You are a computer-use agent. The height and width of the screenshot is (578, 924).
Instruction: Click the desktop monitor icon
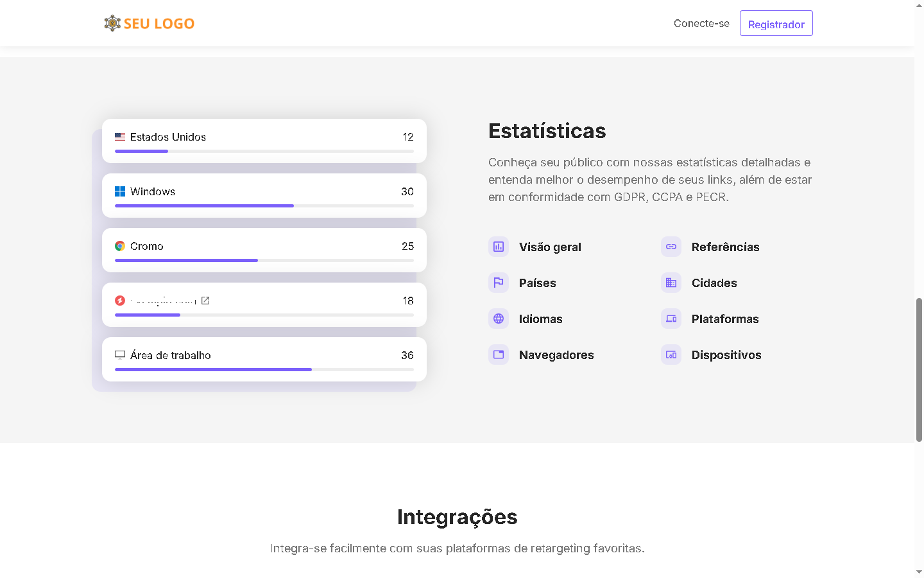click(120, 355)
